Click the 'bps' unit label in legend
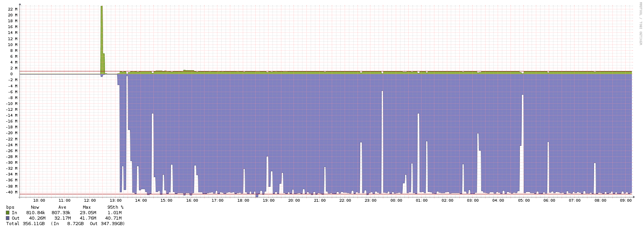The image size is (644, 229). coord(10,207)
